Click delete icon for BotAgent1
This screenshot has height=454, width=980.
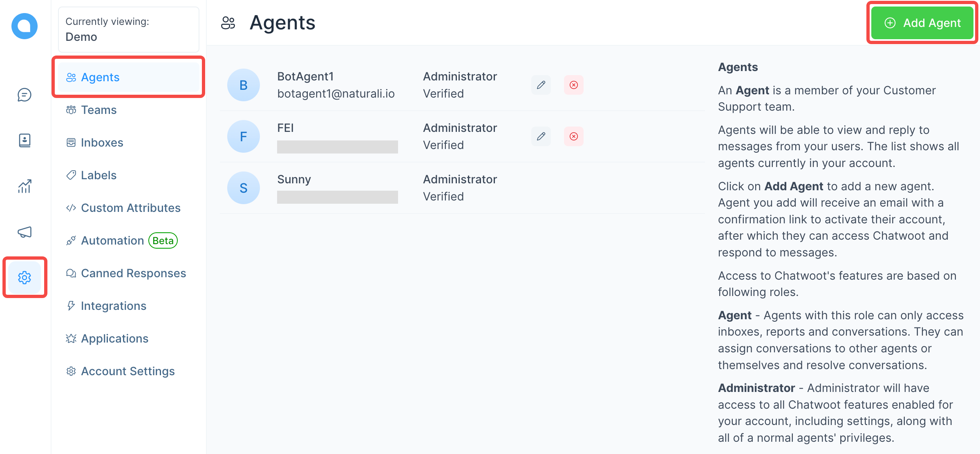click(574, 84)
